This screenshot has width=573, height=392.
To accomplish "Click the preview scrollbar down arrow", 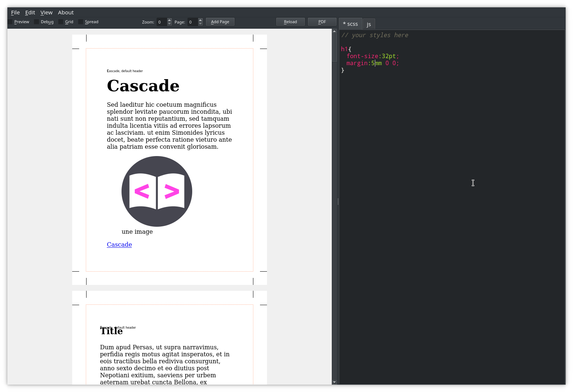I will coord(334,382).
